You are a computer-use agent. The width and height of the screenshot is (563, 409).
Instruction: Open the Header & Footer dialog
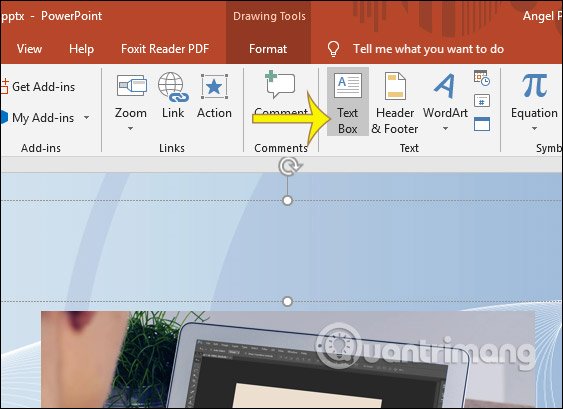(395, 101)
